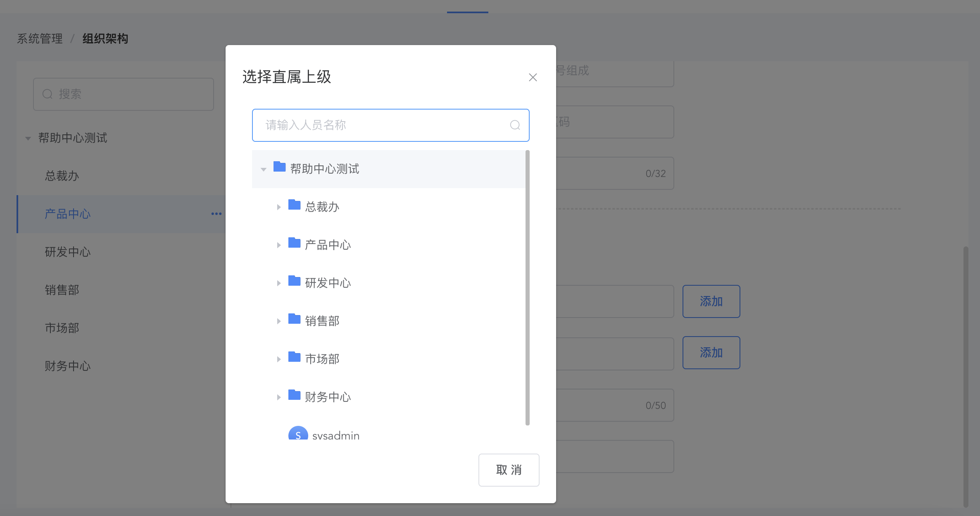Click the input field showing 0/50
This screenshot has width=980, height=516.
[615, 405]
